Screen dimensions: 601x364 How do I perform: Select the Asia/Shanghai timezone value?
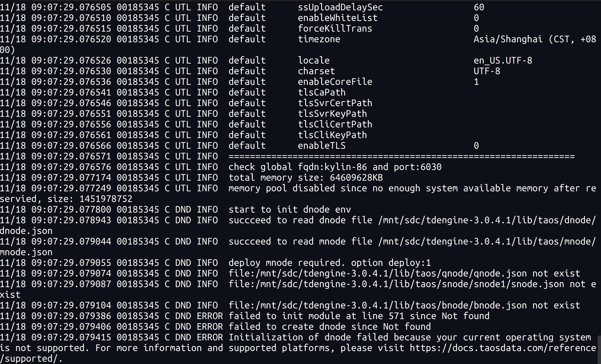coord(508,39)
